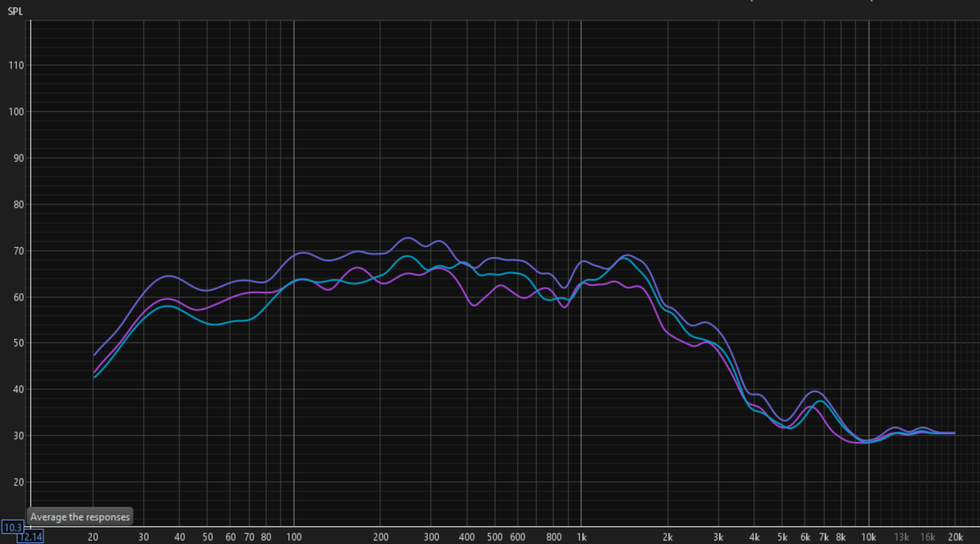Click the 5k frequency axis label
This screenshot has width=980, height=544.
[782, 537]
